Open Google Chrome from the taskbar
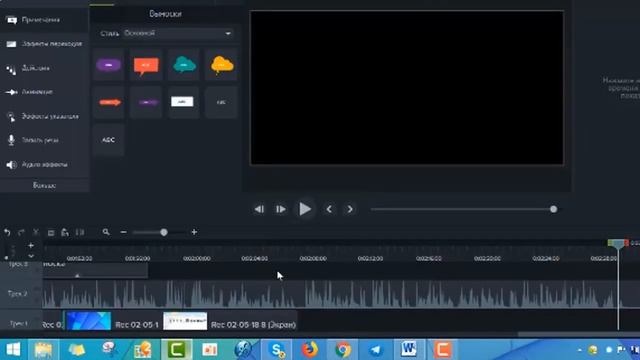 tap(343, 350)
